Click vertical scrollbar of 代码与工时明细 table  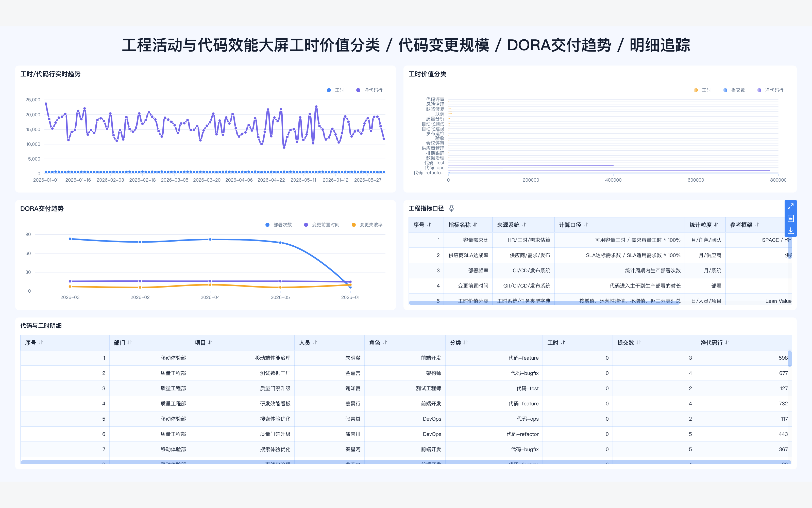789,358
